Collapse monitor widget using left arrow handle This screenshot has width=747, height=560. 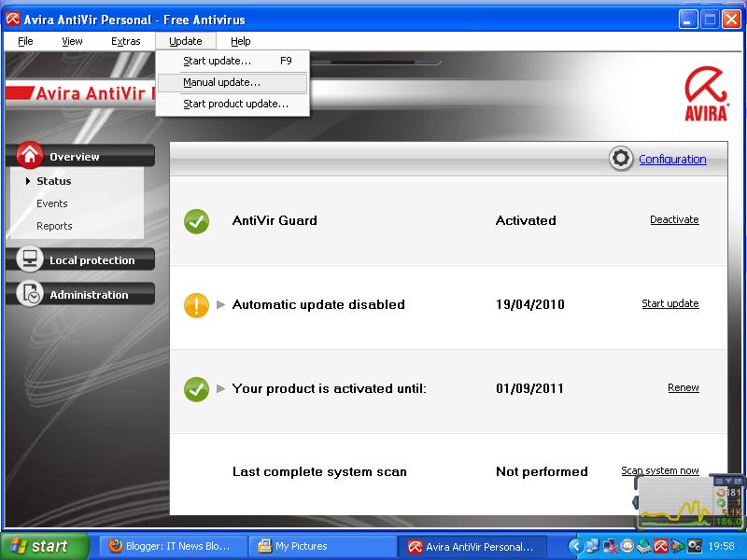tap(635, 501)
